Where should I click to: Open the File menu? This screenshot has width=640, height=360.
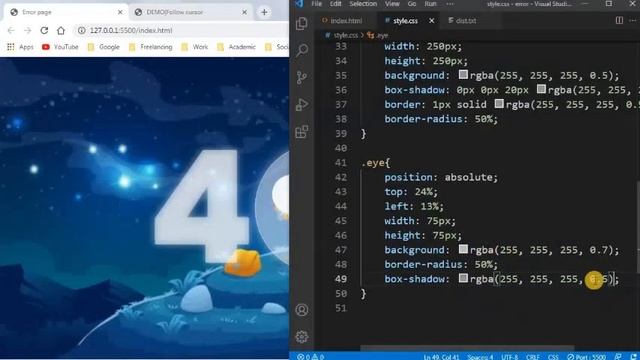(x=316, y=4)
